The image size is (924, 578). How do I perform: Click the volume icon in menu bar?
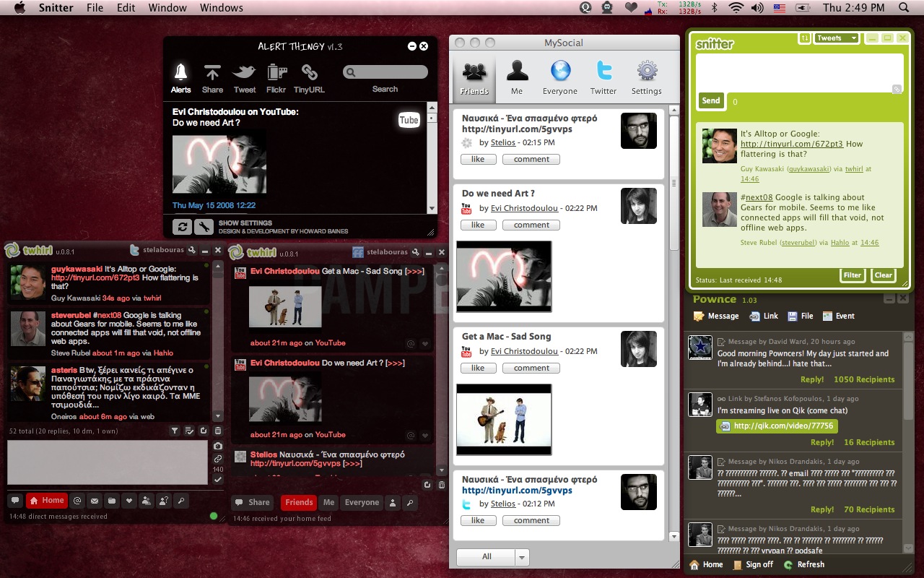point(757,8)
